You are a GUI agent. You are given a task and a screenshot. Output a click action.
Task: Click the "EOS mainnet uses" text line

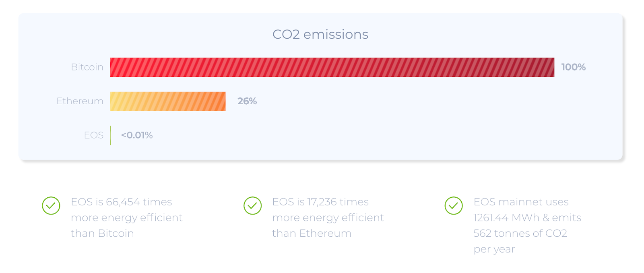(521, 202)
